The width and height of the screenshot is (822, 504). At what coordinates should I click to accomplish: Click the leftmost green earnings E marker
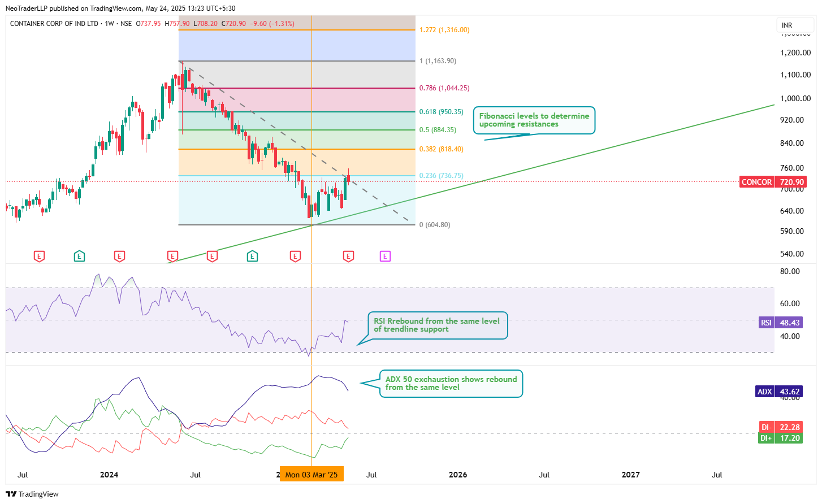79,257
